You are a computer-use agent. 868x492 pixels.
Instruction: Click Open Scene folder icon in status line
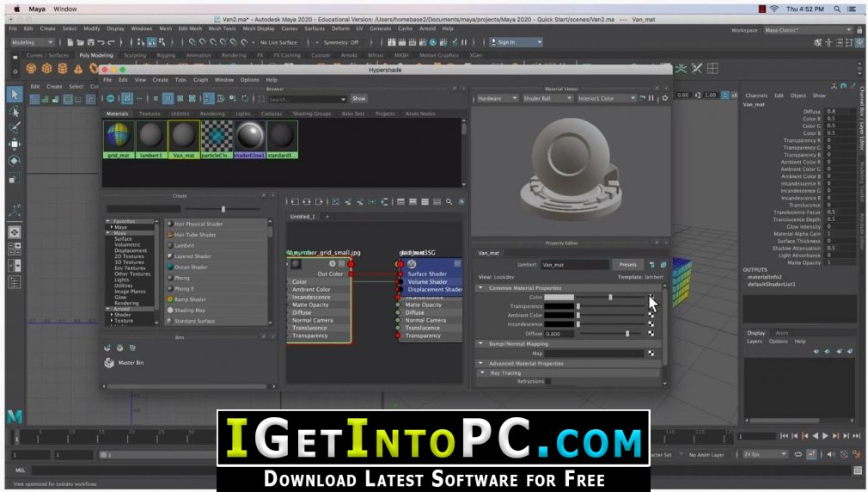81,42
